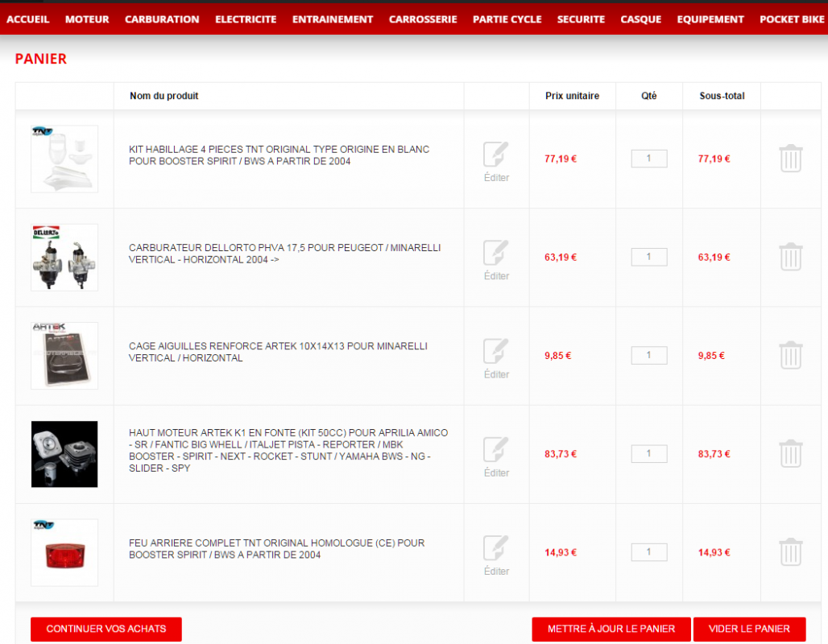Open red TNT tail light thumbnail
Viewport: 828px width, 644px height.
tap(64, 553)
